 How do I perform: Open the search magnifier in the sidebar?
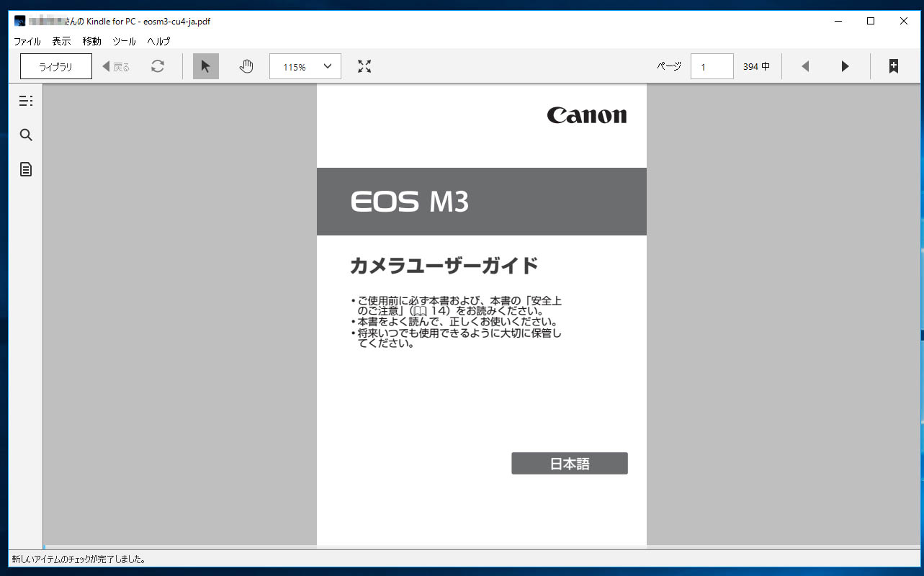pos(26,135)
